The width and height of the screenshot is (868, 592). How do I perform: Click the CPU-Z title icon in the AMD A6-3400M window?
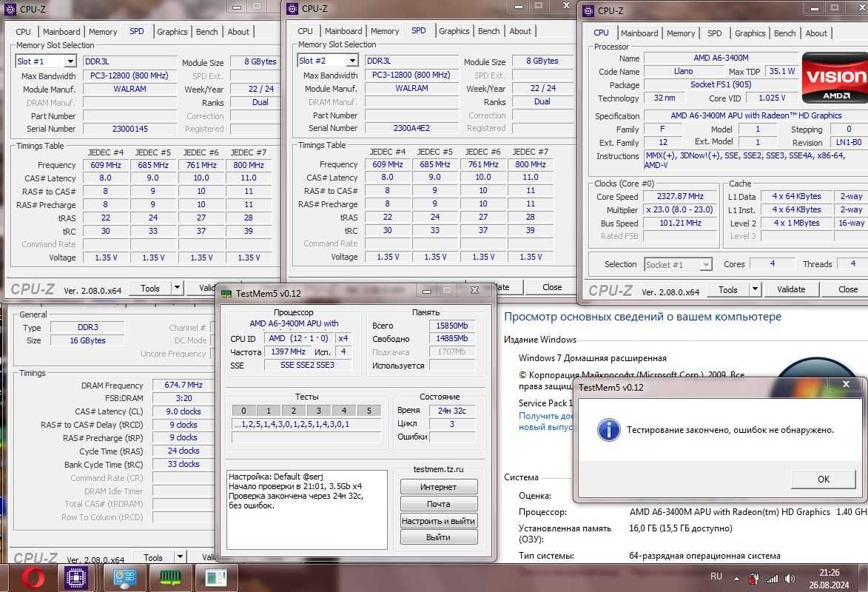click(x=588, y=10)
